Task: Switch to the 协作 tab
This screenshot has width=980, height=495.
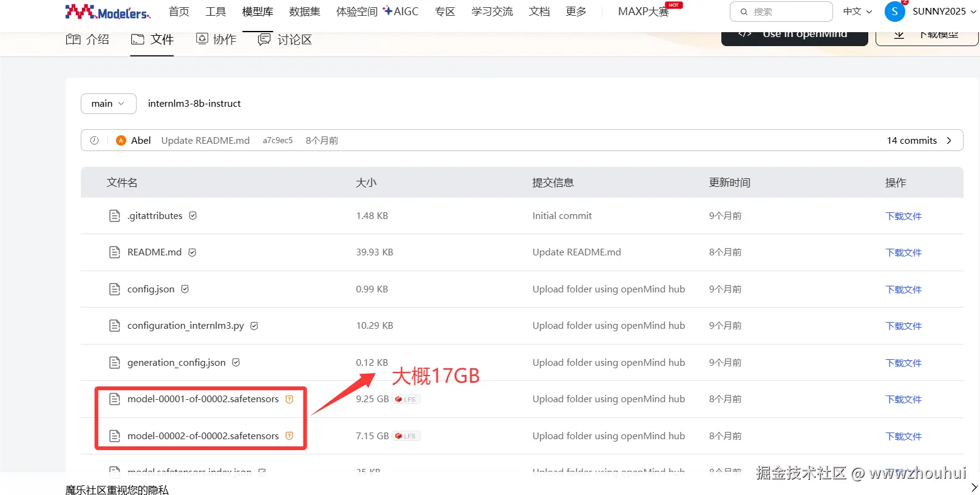Action: click(216, 39)
